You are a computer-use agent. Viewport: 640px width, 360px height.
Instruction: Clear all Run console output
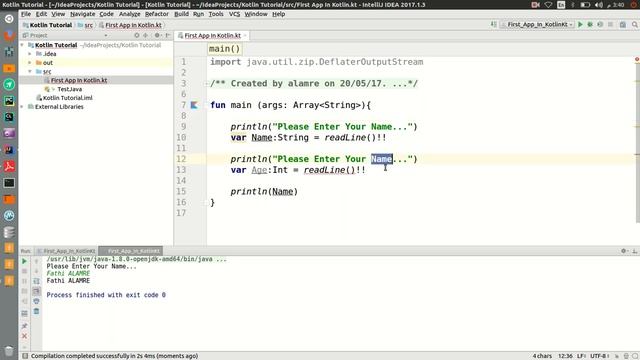coord(36,311)
